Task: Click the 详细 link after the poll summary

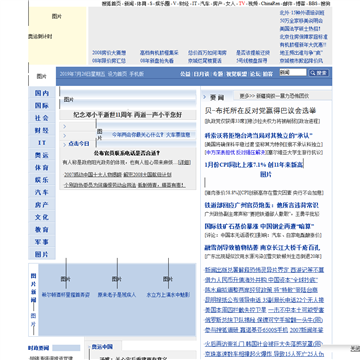Action: point(184,163)
